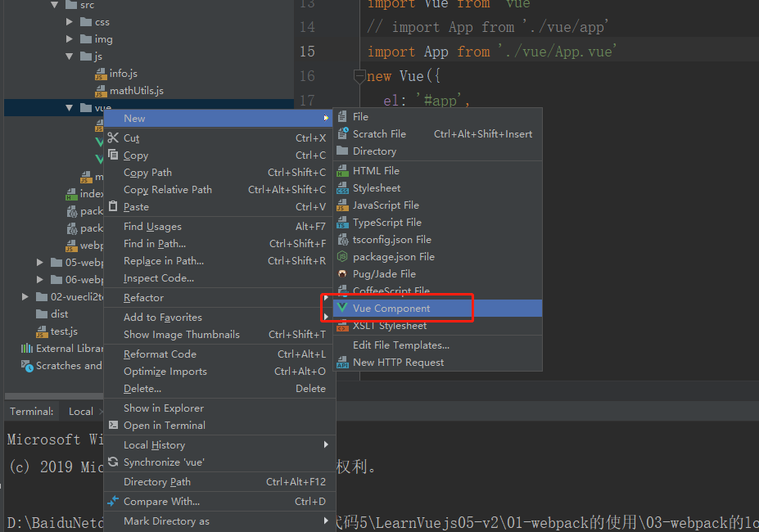Click the Paste clipboard icon
This screenshot has height=532, width=759.
(x=113, y=206)
